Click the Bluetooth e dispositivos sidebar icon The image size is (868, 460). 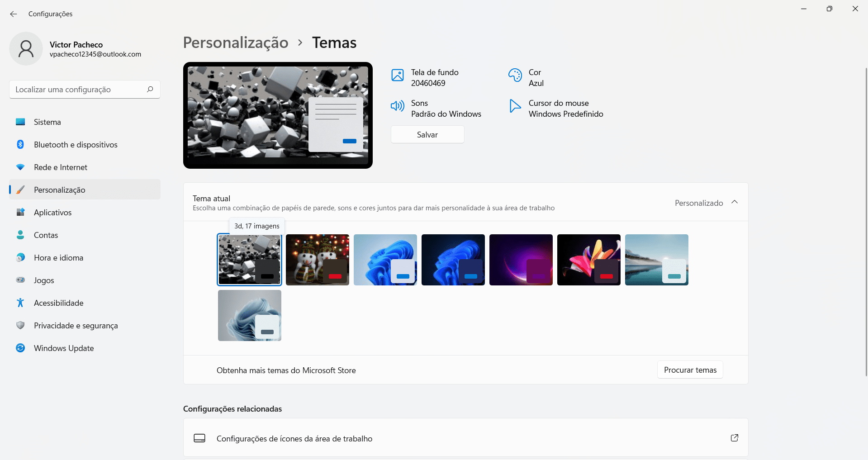[20, 144]
